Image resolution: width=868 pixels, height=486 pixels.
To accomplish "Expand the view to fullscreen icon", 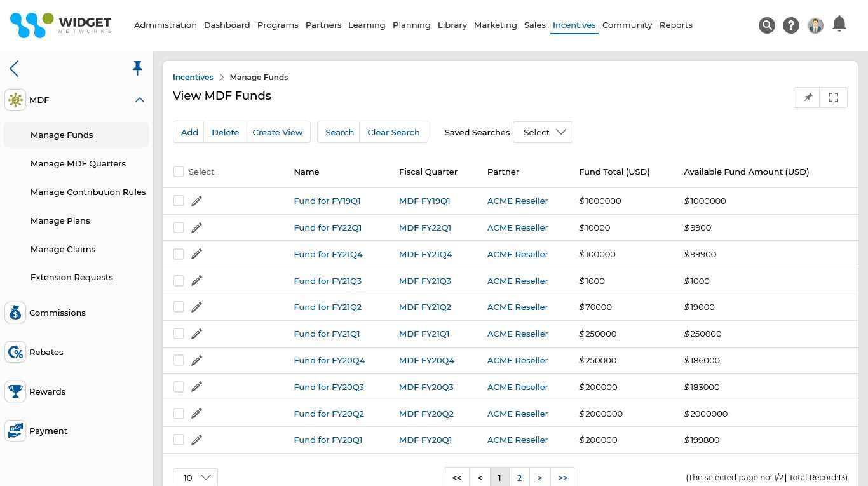I will click(x=833, y=97).
